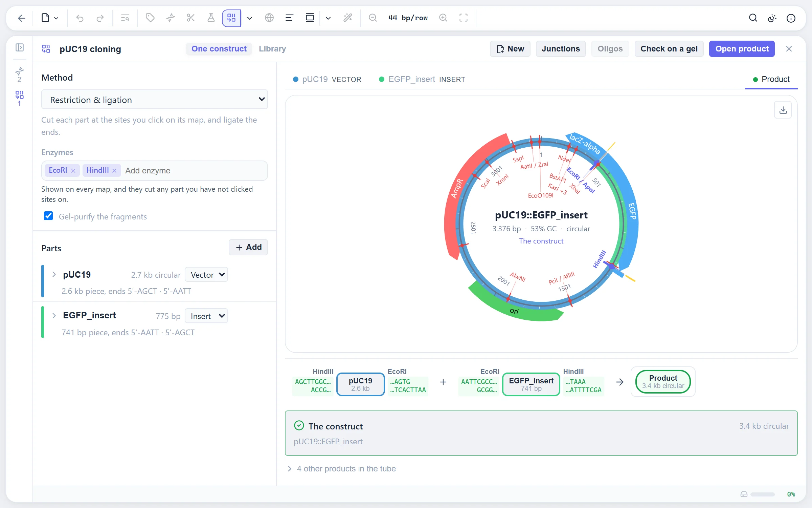The image size is (812, 508).
Task: Go back with the left arrow icon
Action: click(22, 18)
